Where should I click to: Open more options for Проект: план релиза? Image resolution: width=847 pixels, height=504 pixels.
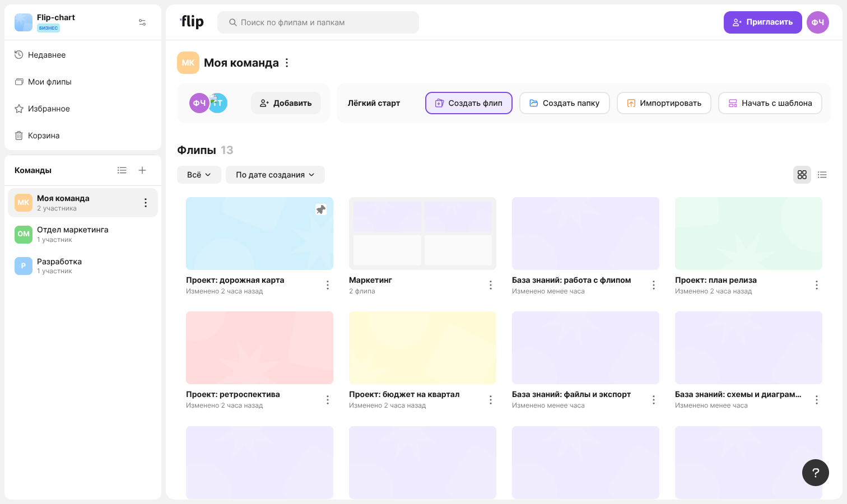[x=817, y=285]
